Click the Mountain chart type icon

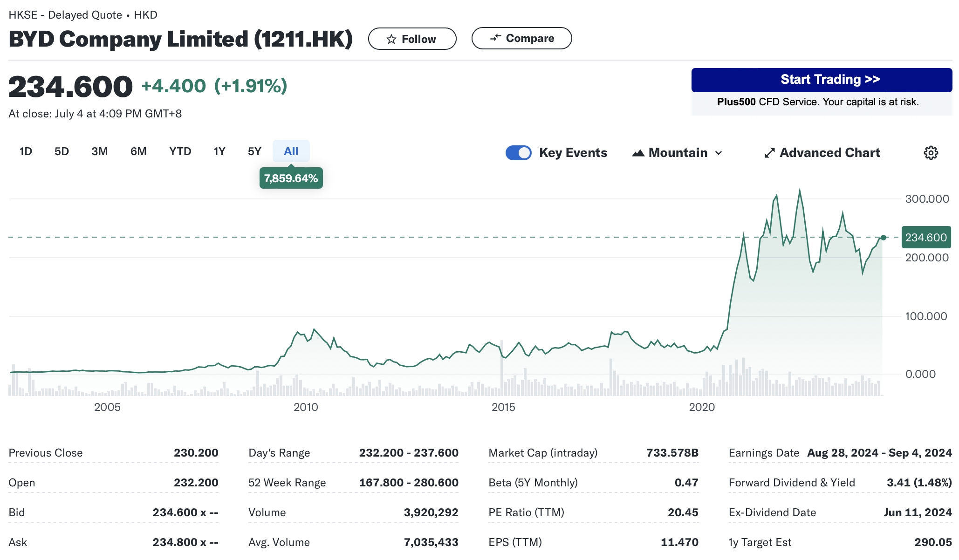tap(638, 153)
